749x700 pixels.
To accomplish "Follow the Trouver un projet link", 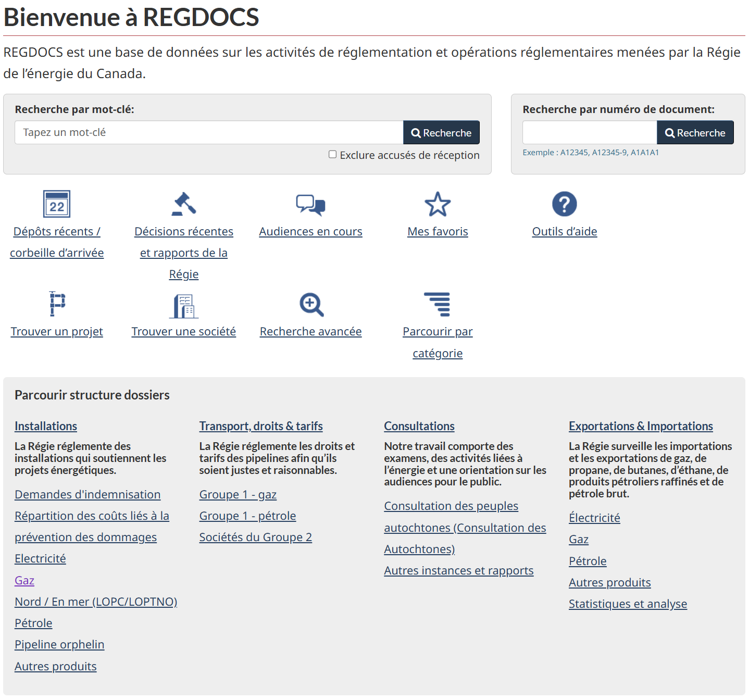I will [x=57, y=332].
